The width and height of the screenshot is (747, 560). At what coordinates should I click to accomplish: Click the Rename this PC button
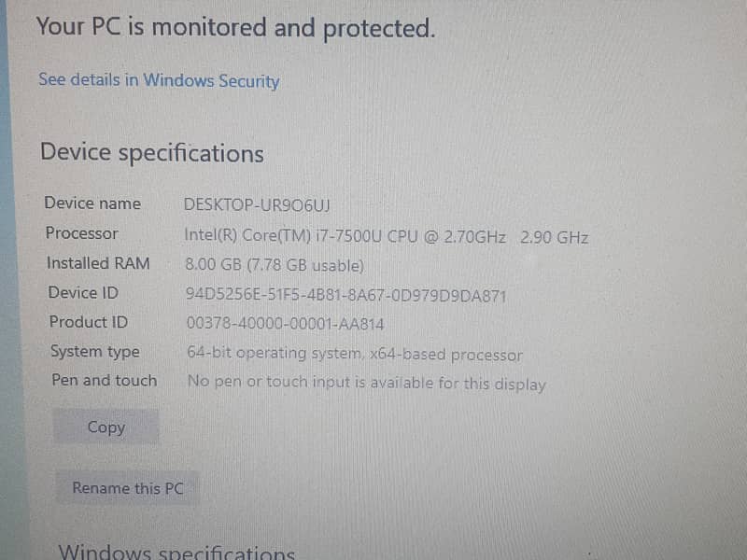[x=127, y=488]
